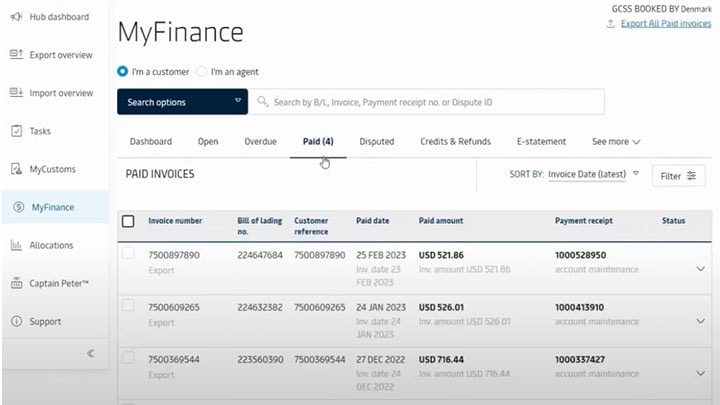Check the box for invoice 7500609265
The image size is (720, 405).
pos(128,305)
